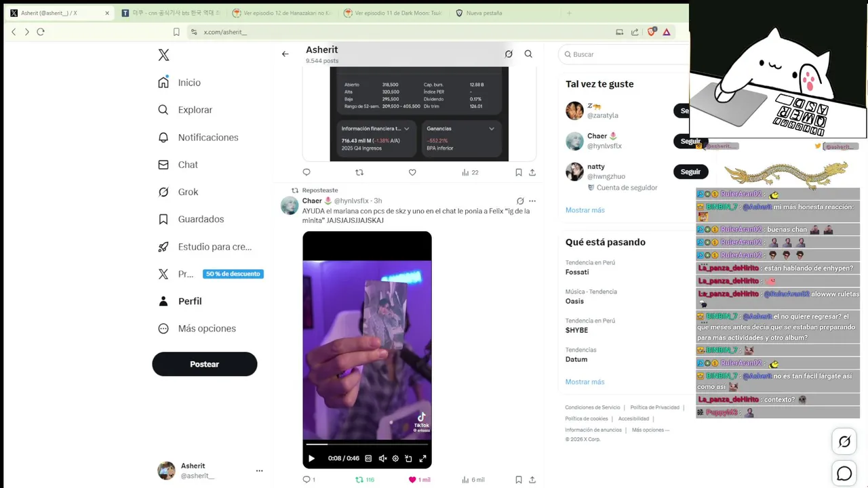Reply to the financial chart post
This screenshot has width=868, height=488.
click(307, 172)
